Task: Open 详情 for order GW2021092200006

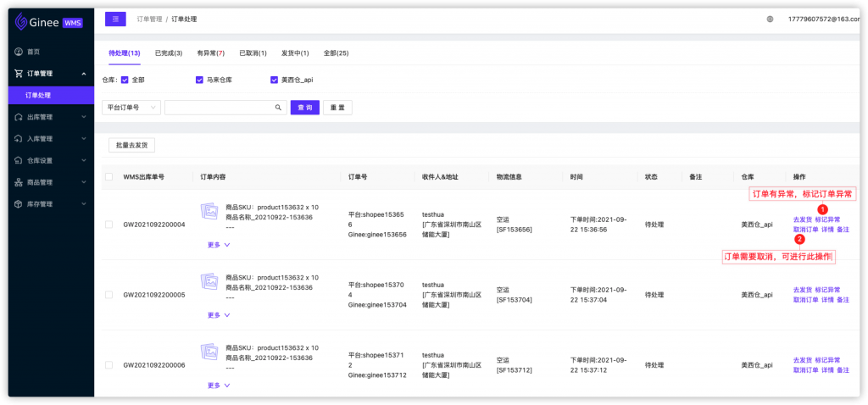Action: click(827, 369)
